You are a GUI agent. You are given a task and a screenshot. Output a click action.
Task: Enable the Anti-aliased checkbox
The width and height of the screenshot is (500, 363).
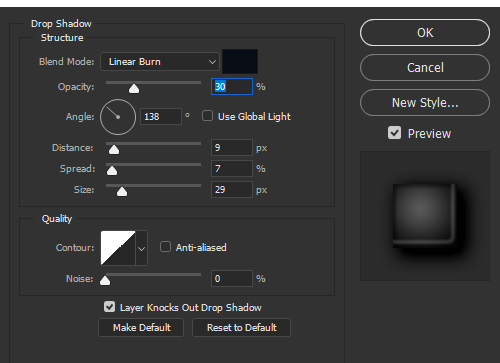point(165,247)
